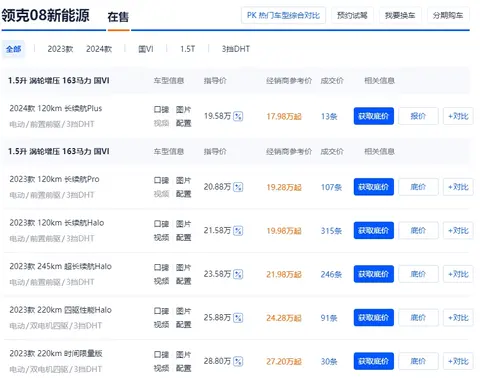
Task: Open 配置 for 2023款 长续航Pro
Action: pyautogui.click(x=183, y=194)
